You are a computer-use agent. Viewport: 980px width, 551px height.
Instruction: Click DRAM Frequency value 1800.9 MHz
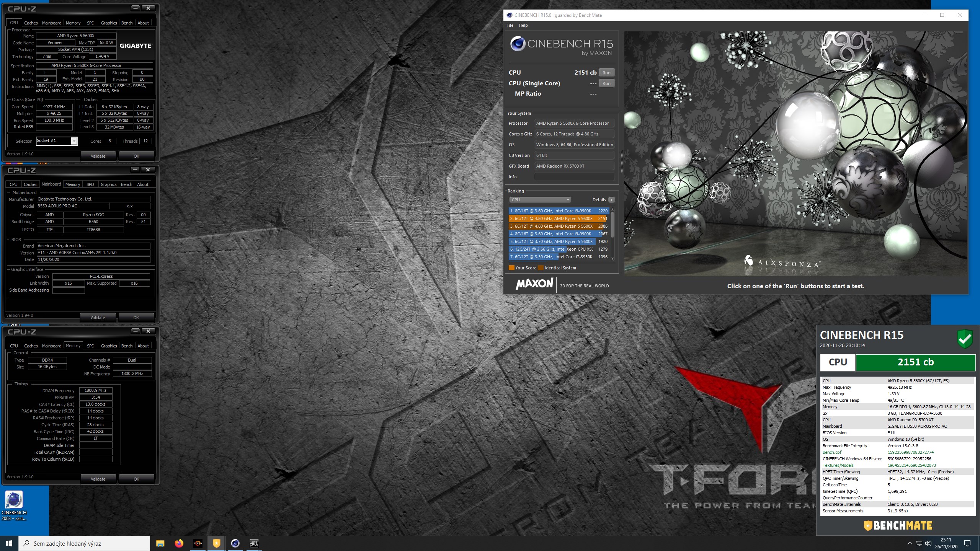pos(95,391)
